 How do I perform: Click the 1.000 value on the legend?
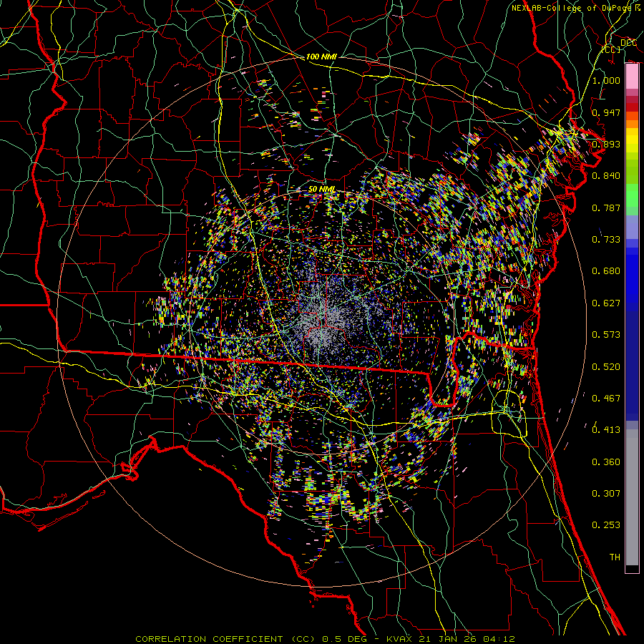point(606,81)
